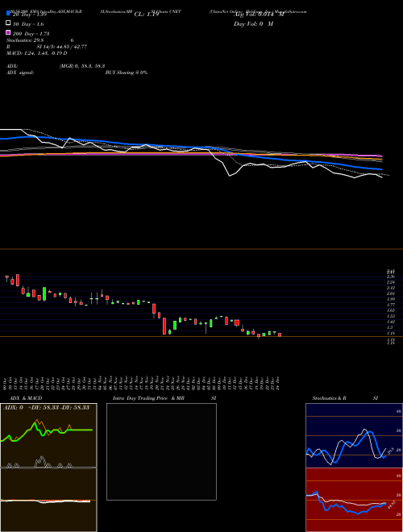Click the 'SI 14/3: 44.85 / 42.77' value

pos(62,47)
